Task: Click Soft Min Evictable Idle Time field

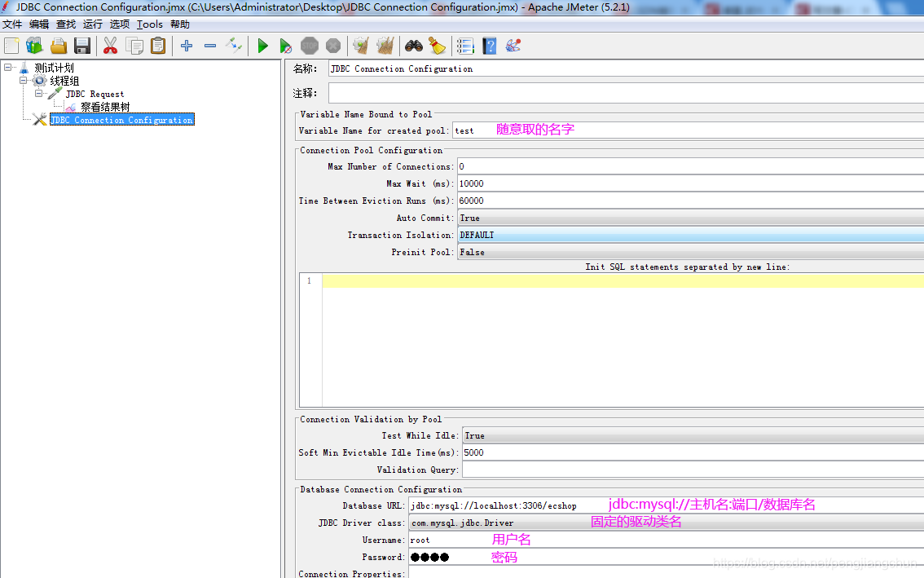Action: coord(693,453)
